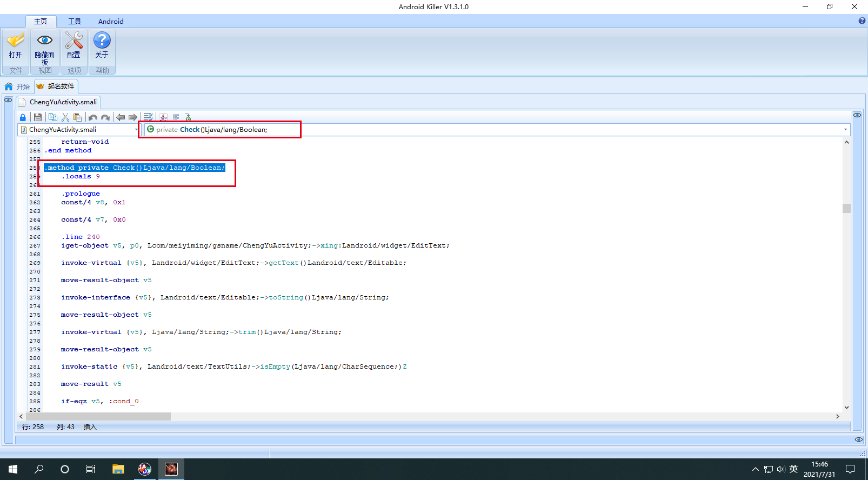Image resolution: width=868 pixels, height=480 pixels.
Task: Toggle the left side panel eye icon
Action: [x=8, y=100]
